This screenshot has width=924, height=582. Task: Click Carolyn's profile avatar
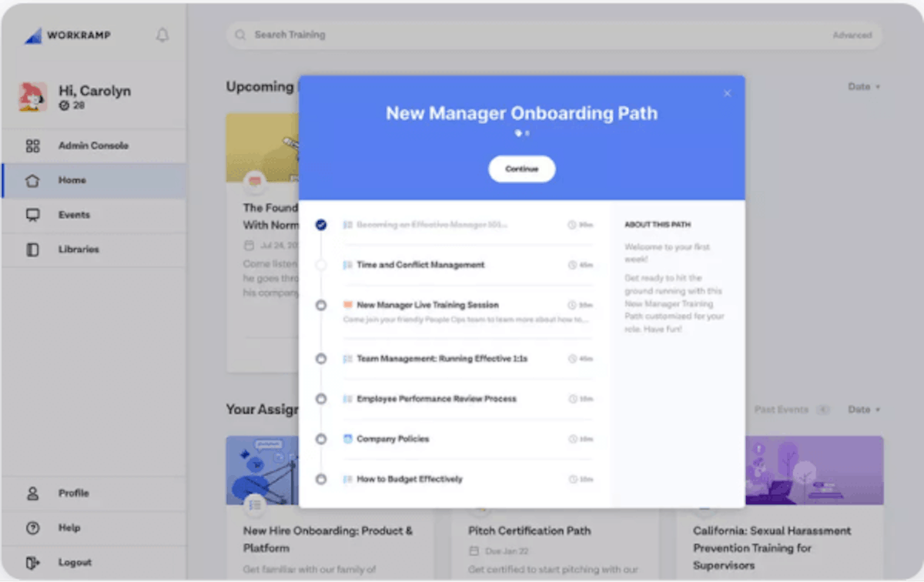tap(33, 97)
